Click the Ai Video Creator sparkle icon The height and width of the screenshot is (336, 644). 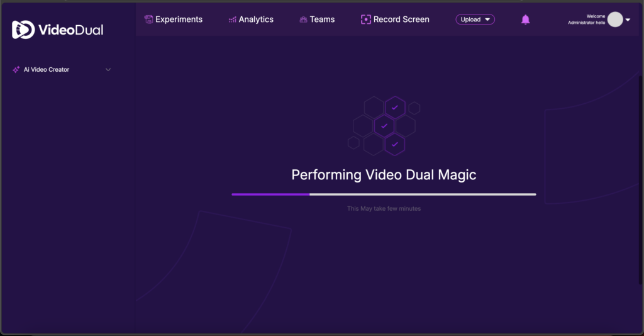click(16, 69)
